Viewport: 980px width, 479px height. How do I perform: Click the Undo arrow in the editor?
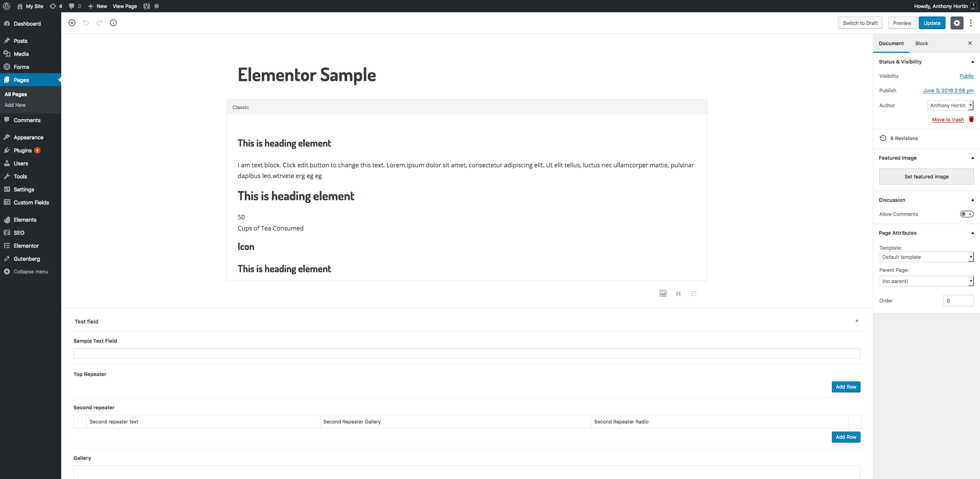coord(85,23)
